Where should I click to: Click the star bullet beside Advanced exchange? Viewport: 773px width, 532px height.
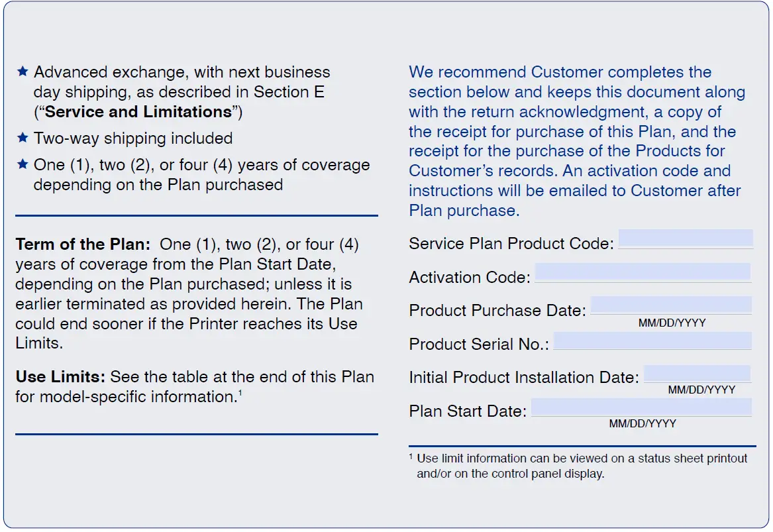point(23,72)
